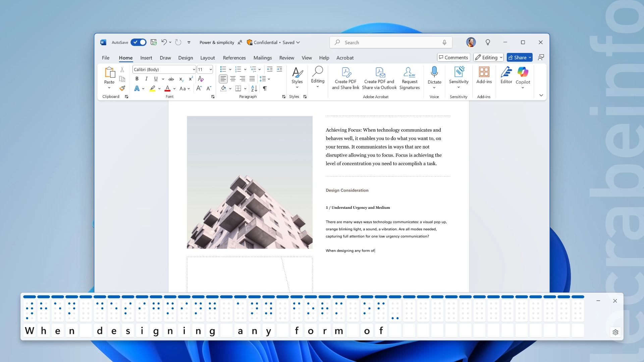Switch to the References tab
Screen dimensions: 644x362
[x=234, y=58]
